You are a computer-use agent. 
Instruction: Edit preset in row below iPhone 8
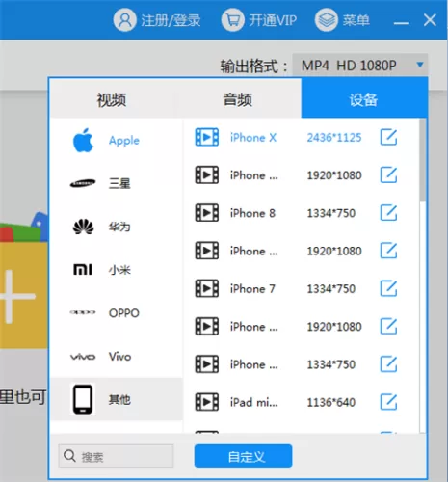tap(388, 251)
